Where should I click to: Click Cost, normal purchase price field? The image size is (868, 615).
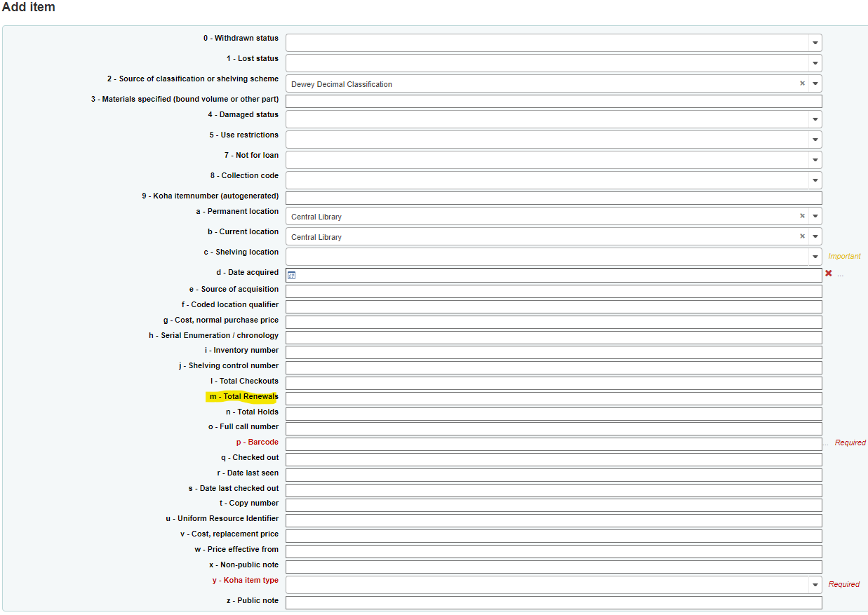pos(554,323)
